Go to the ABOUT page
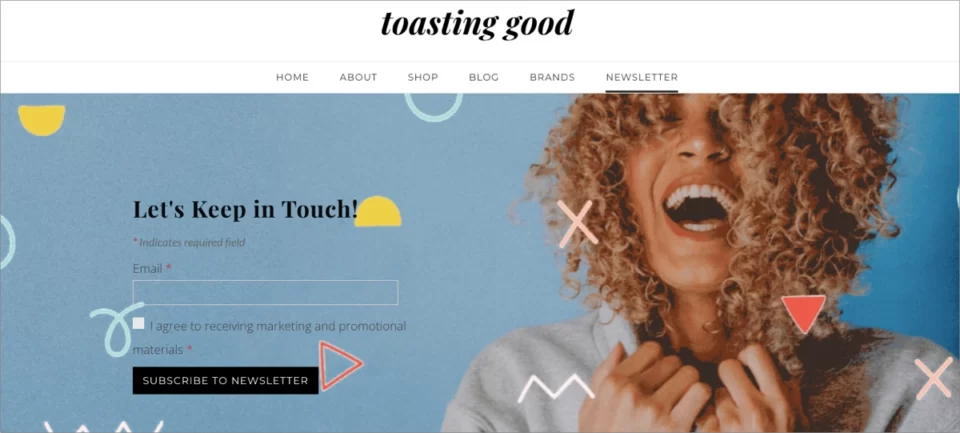The height and width of the screenshot is (433, 960). click(x=358, y=77)
